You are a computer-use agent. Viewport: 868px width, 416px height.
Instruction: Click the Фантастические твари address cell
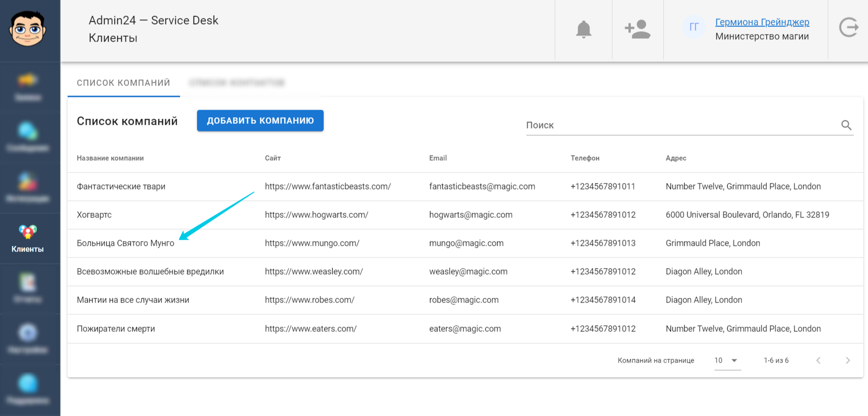(743, 187)
